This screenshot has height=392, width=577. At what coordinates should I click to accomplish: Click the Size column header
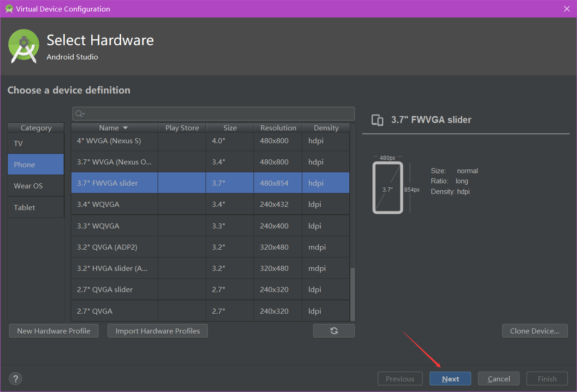coord(230,128)
